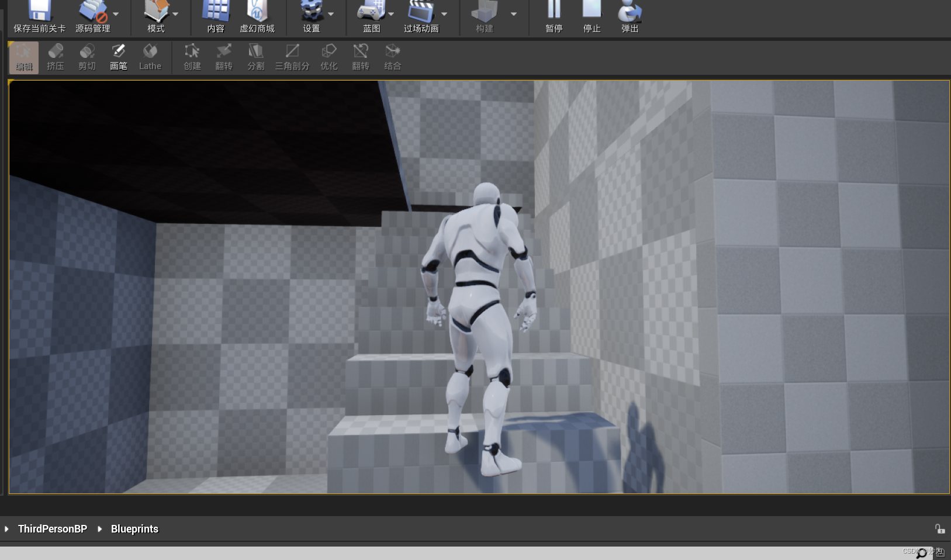Open the Unreal Marketplace (虚幻商城)
The height and width of the screenshot is (560, 951).
click(257, 16)
